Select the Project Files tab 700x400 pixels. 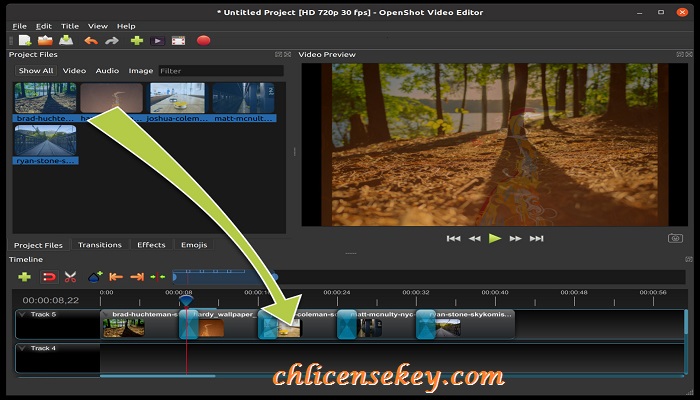click(38, 245)
